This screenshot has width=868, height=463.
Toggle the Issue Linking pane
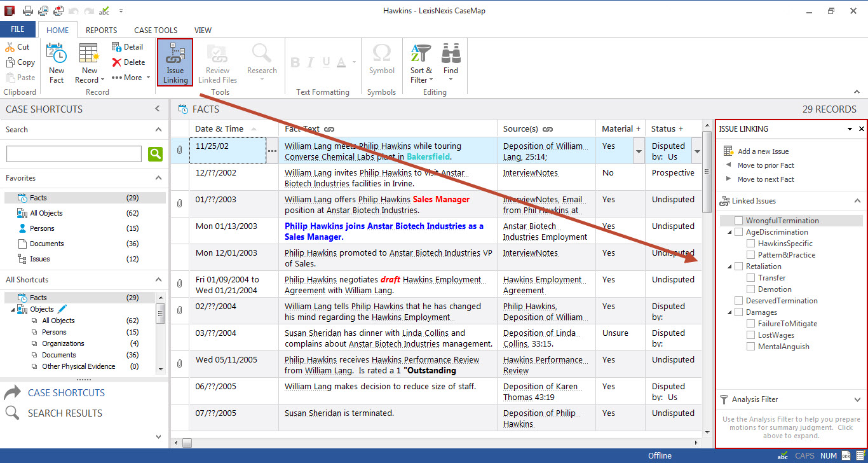click(175, 62)
